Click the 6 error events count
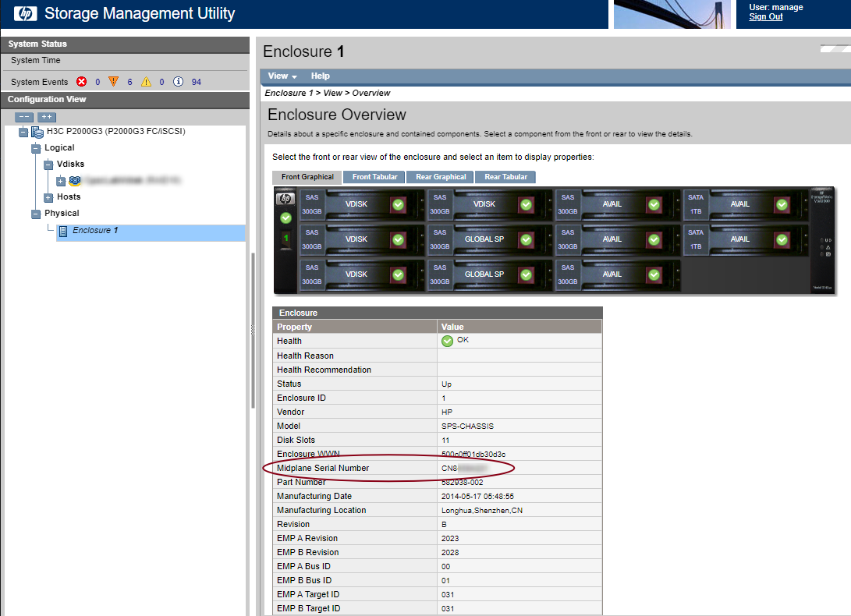851x616 pixels. [x=129, y=82]
